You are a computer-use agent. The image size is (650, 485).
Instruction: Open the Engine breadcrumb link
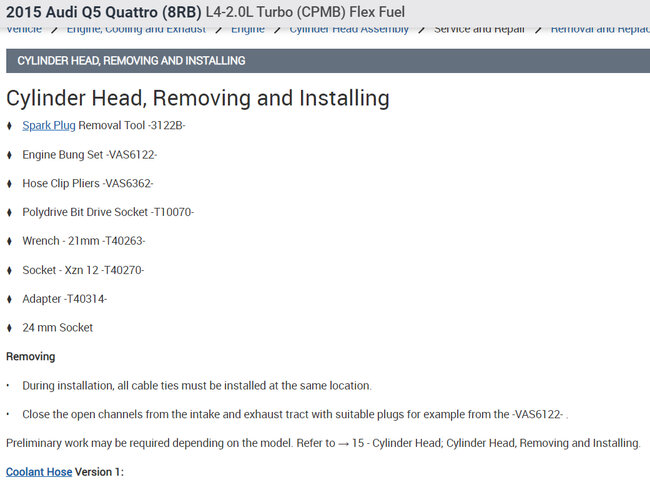[x=248, y=29]
